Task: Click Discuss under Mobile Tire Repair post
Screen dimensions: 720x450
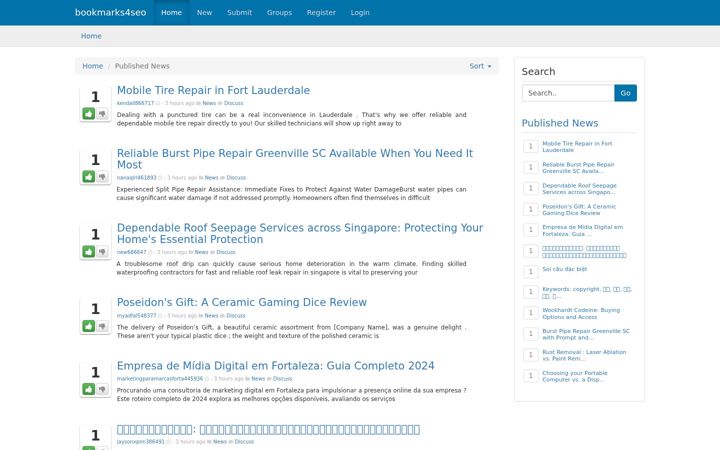Action: click(233, 103)
